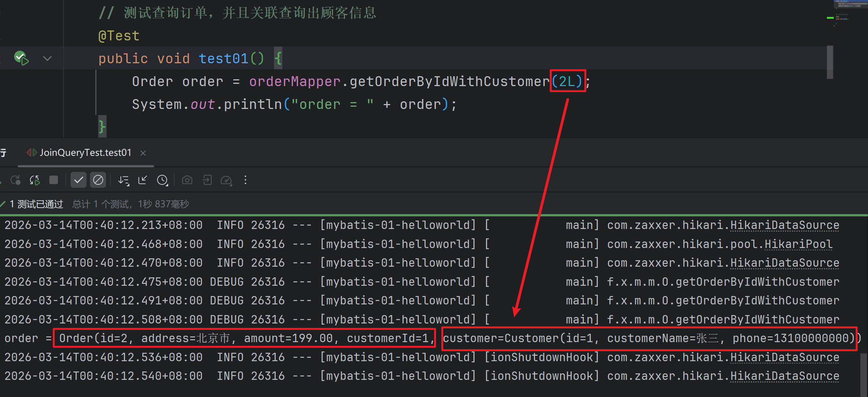Toggle Show Ignored tests button
The width and height of the screenshot is (868, 397).
pos(98,180)
